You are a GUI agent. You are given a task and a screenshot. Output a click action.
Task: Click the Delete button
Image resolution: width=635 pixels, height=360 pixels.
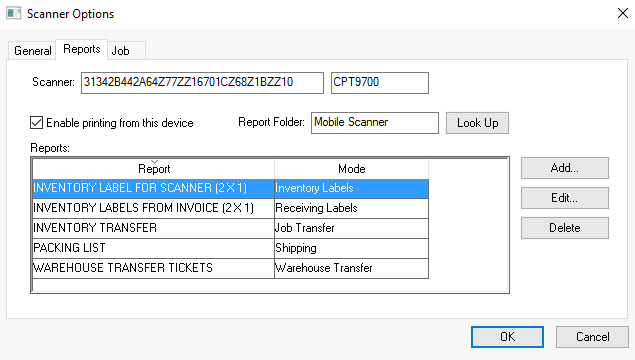click(565, 228)
